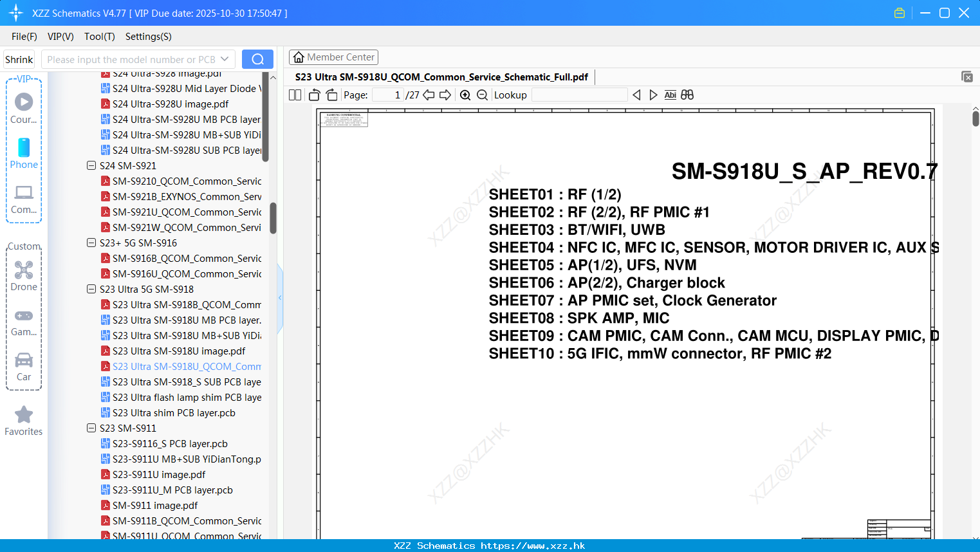Open the Gam... console category
The image size is (980, 552).
click(x=24, y=322)
